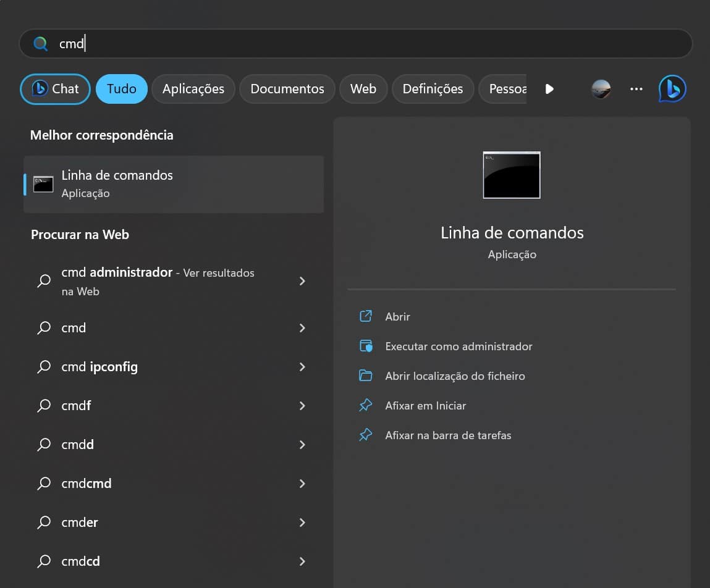The image size is (710, 588).
Task: Click the large Command Prompt preview thumbnail
Action: (512, 175)
